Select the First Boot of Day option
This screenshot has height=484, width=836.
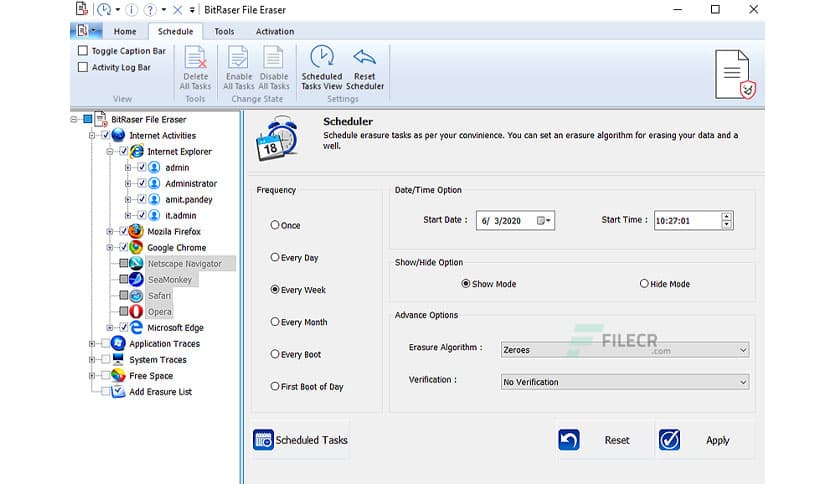pos(275,386)
